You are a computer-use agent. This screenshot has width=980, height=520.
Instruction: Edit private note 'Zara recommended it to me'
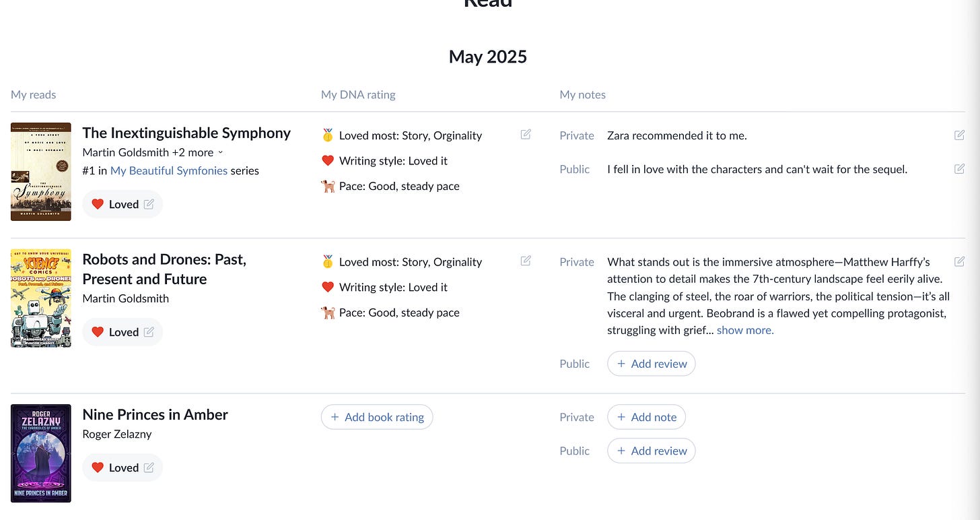959,135
